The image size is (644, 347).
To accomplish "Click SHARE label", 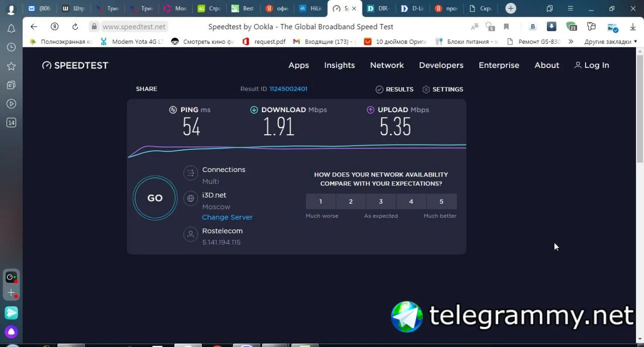I will [x=146, y=89].
